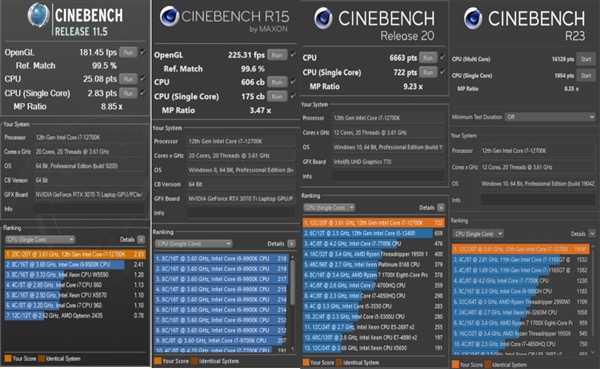The image size is (600, 369).
Task: Run the CPU test in Cinebench R15
Action: (277, 82)
